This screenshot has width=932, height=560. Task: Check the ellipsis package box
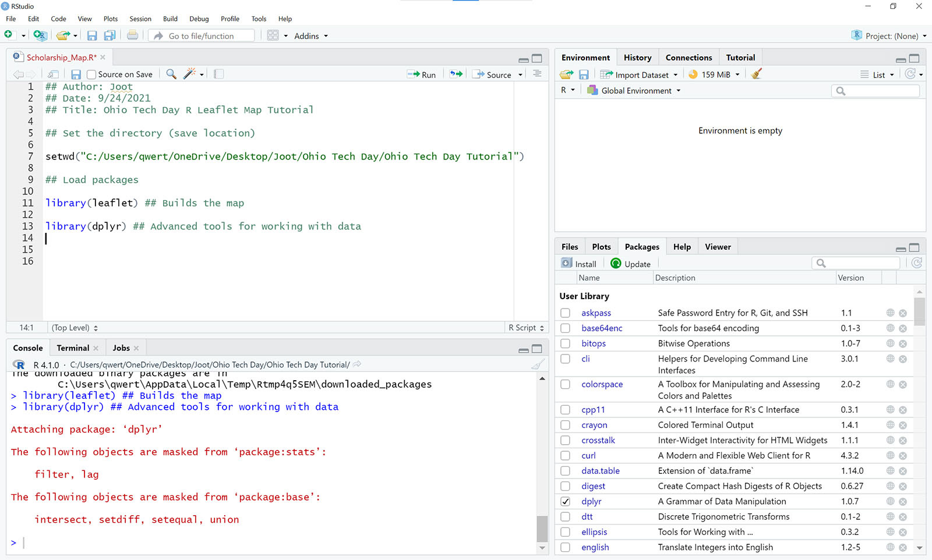[x=565, y=531]
